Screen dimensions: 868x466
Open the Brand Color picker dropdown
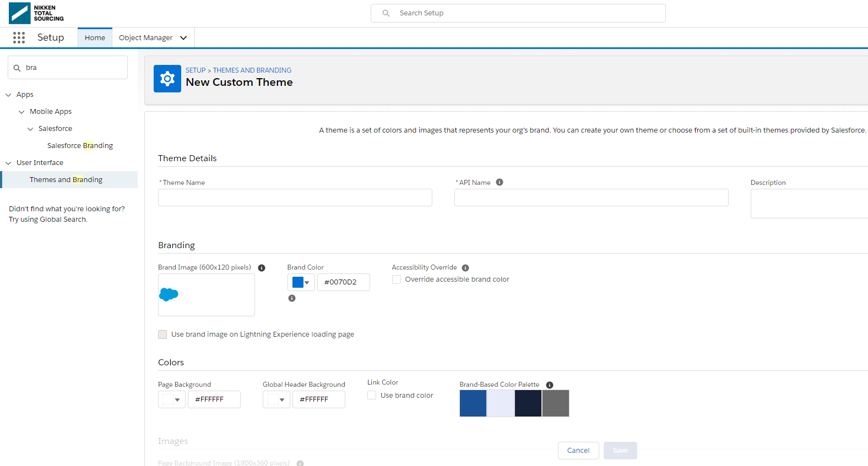coord(301,282)
